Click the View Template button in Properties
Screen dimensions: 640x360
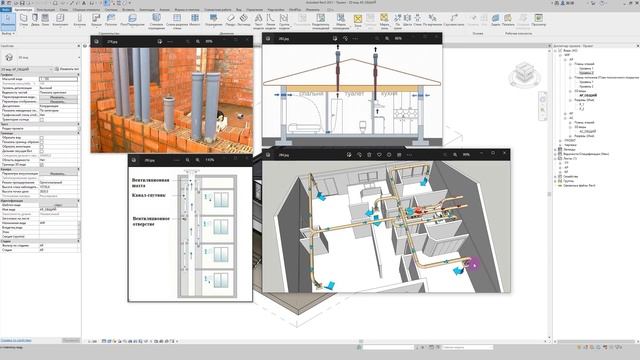point(58,205)
